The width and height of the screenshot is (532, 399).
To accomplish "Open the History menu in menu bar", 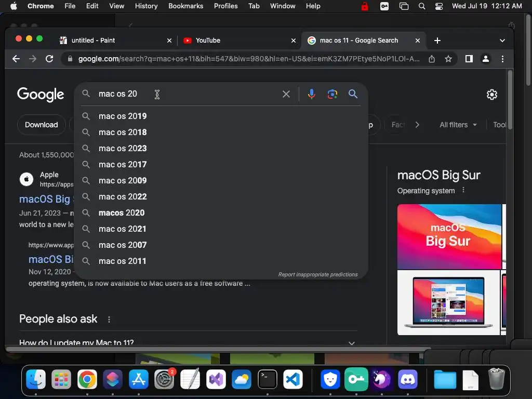I will click(146, 6).
